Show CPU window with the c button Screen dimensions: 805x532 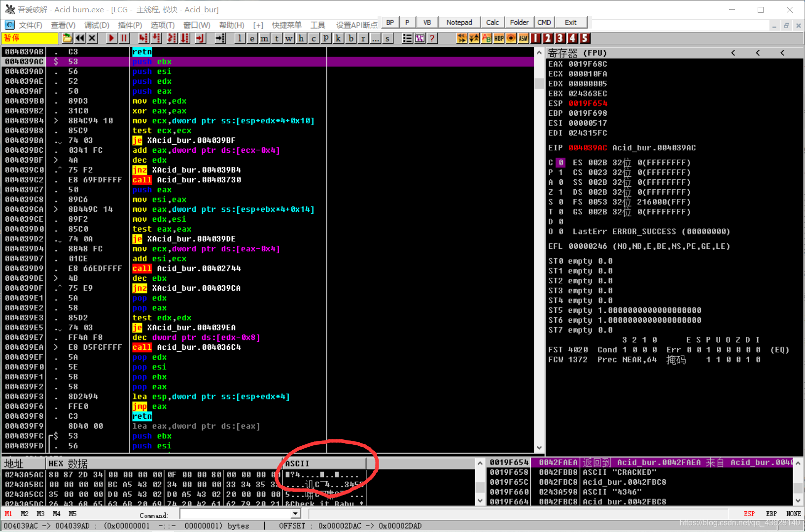314,38
